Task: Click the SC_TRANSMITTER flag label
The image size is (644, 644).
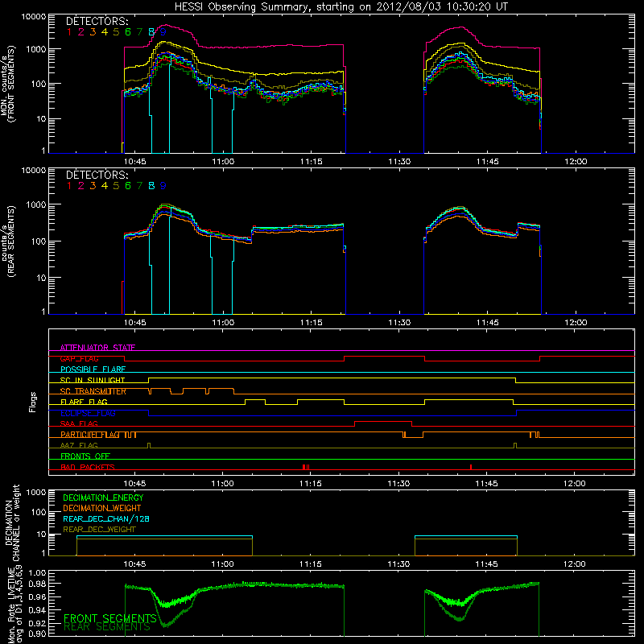Action: [x=93, y=391]
